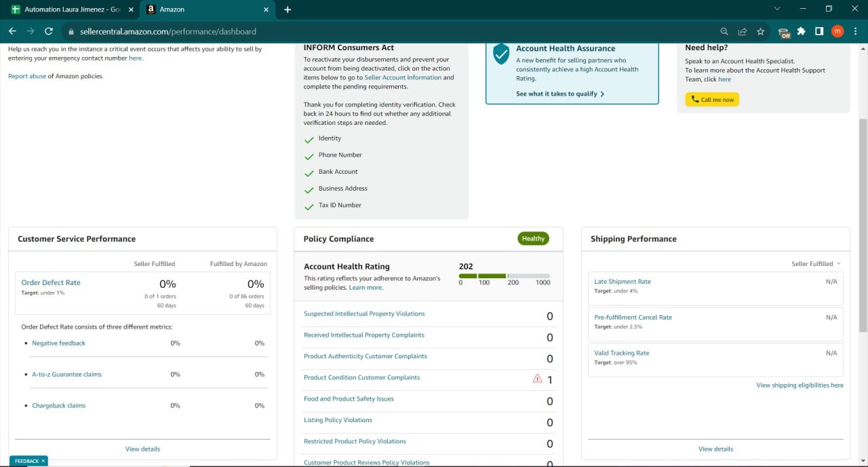The width and height of the screenshot is (868, 467).
Task: Click the Call me now button
Action: (712, 100)
